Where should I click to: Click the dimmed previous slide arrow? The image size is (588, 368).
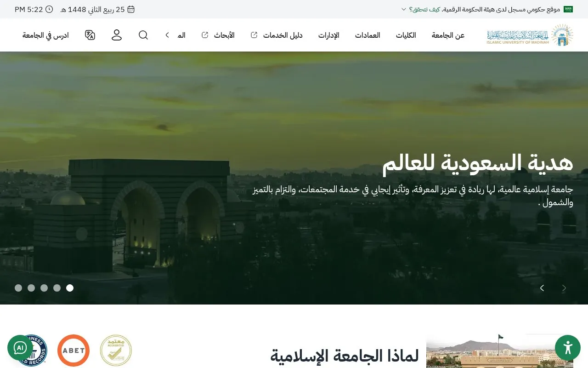click(x=564, y=288)
